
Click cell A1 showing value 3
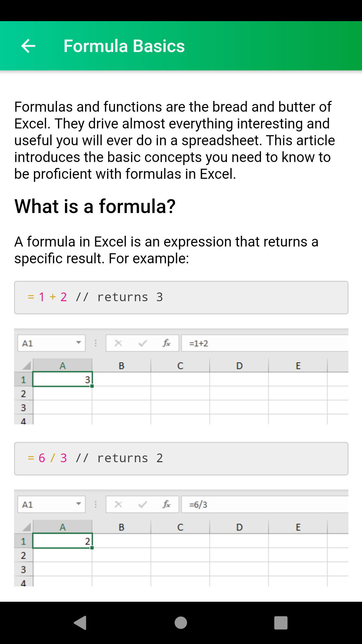click(x=62, y=379)
